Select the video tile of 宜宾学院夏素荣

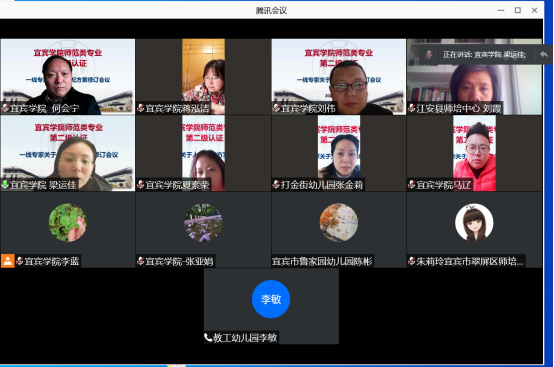(203, 153)
